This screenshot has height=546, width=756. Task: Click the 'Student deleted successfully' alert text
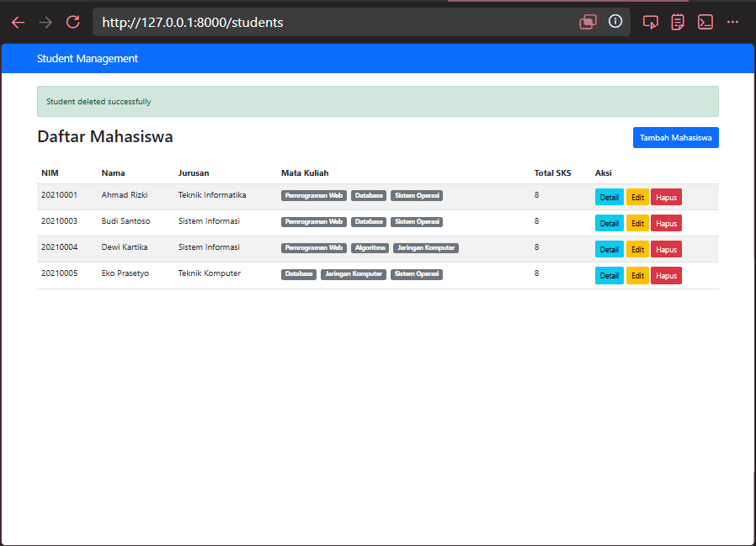point(98,102)
